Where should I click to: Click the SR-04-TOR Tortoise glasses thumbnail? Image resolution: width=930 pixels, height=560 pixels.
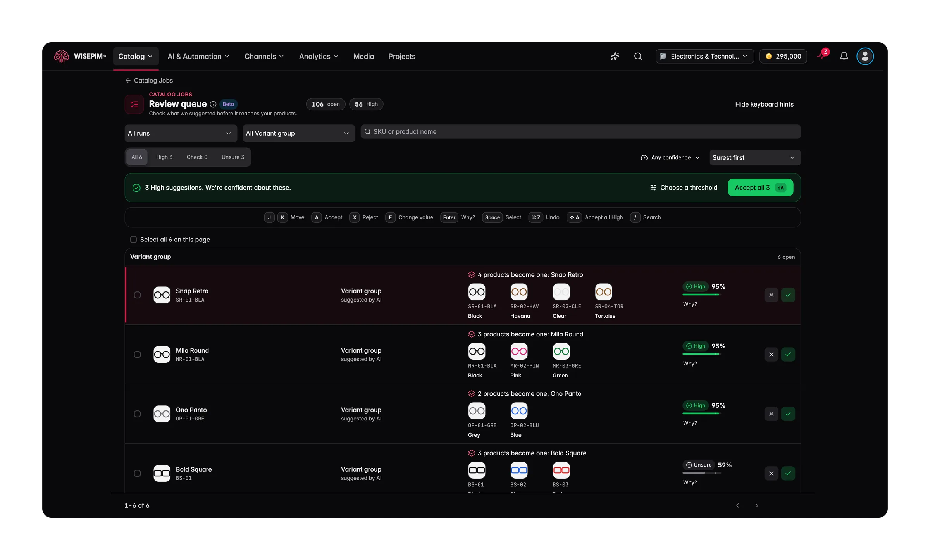click(x=603, y=292)
